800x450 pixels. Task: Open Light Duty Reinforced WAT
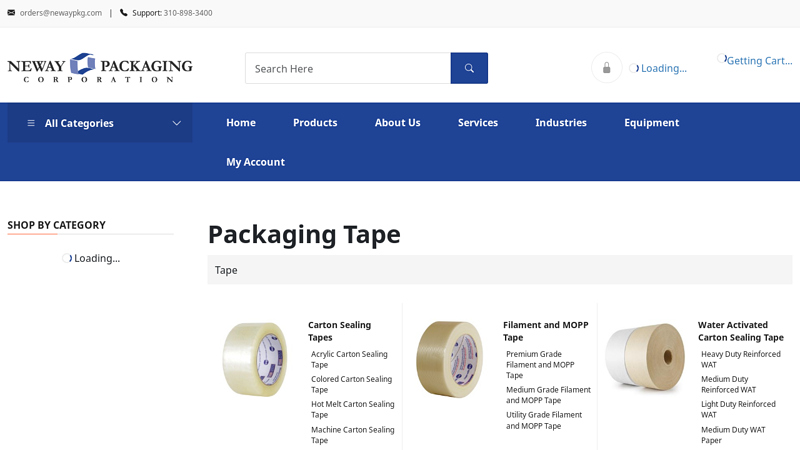[x=738, y=409]
